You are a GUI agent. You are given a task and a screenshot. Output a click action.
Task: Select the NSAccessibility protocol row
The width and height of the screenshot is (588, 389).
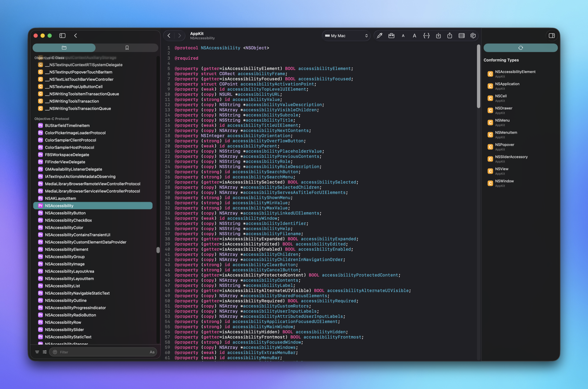point(93,206)
